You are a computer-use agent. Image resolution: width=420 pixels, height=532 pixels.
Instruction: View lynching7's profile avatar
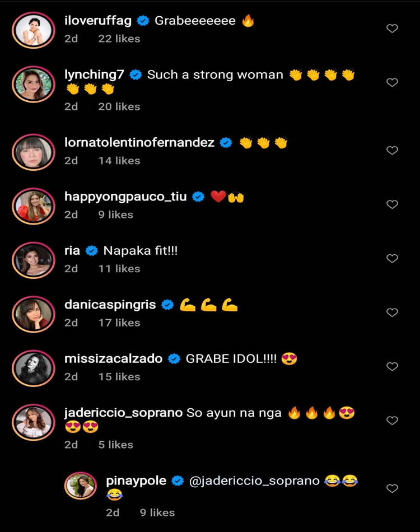[34, 83]
